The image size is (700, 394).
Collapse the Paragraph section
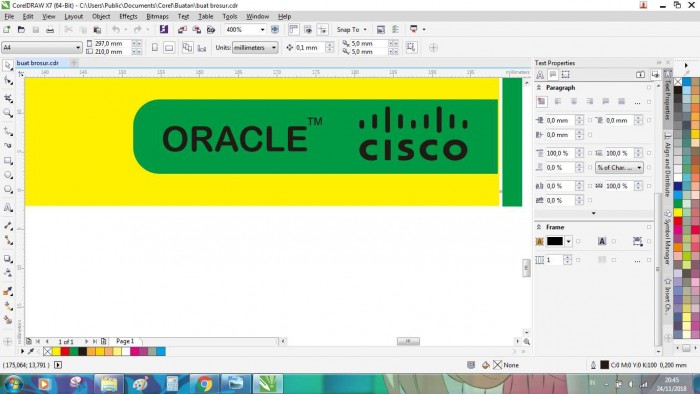[539, 88]
